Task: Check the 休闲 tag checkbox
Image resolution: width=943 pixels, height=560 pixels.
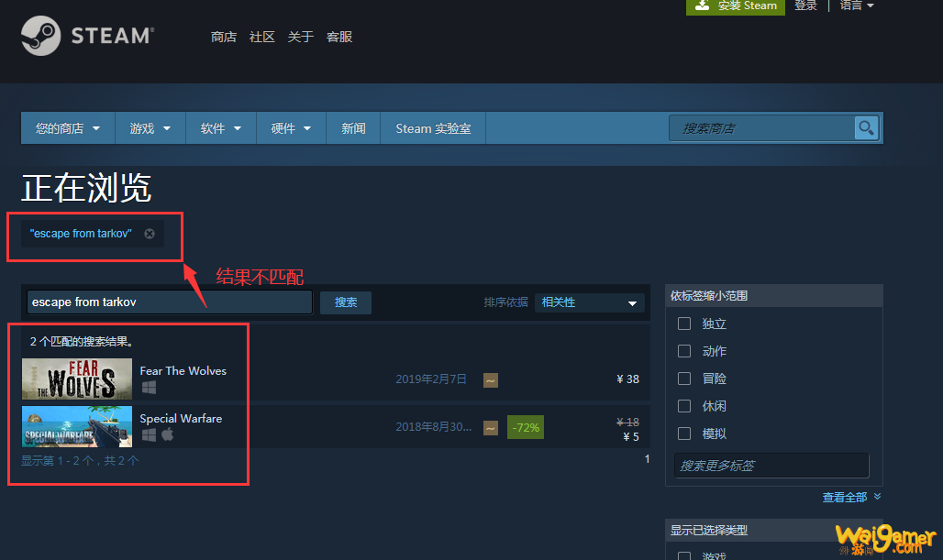Action: pos(684,406)
